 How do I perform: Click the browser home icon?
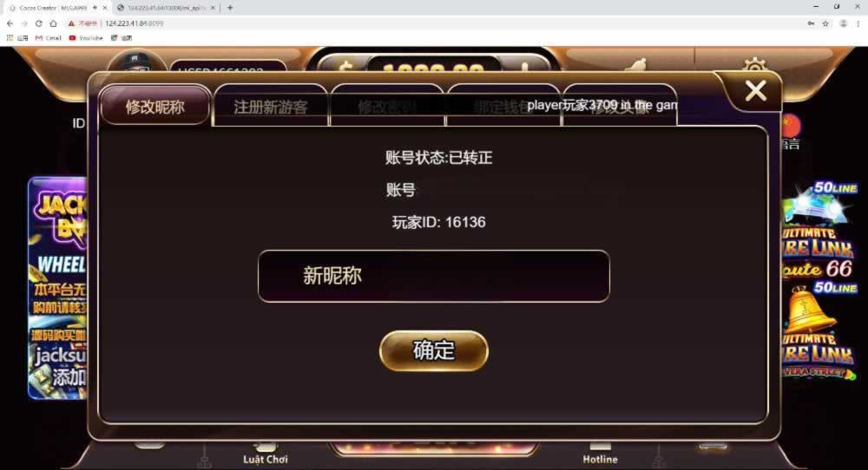(53, 23)
